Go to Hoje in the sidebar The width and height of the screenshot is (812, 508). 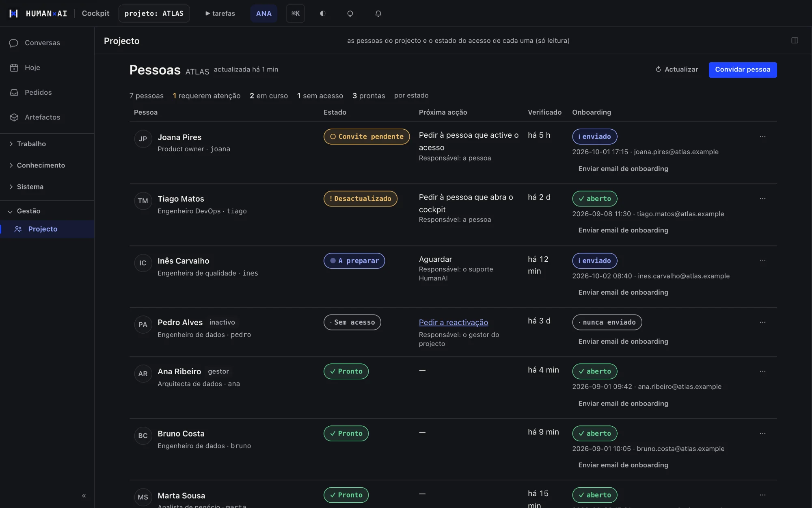click(47, 67)
